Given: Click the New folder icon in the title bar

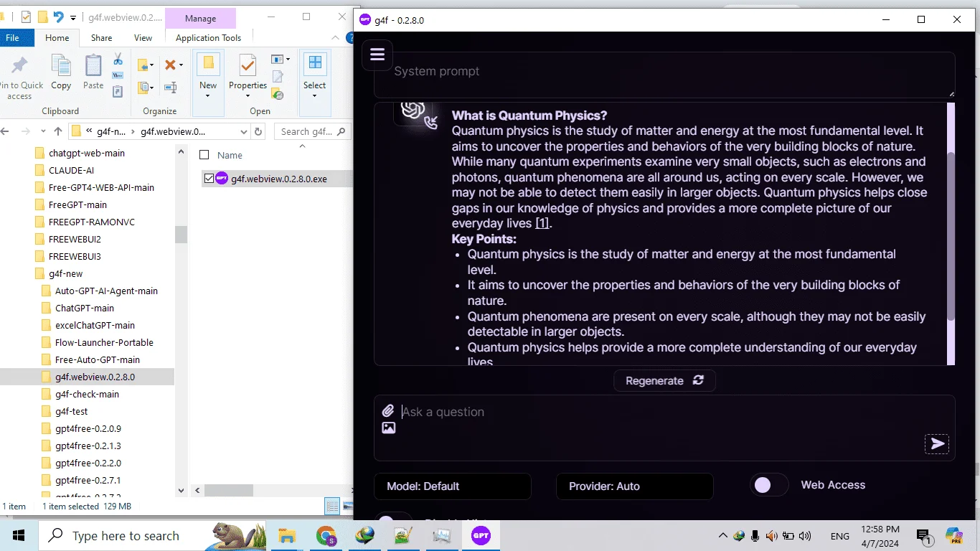Looking at the screenshot, I should (x=42, y=17).
